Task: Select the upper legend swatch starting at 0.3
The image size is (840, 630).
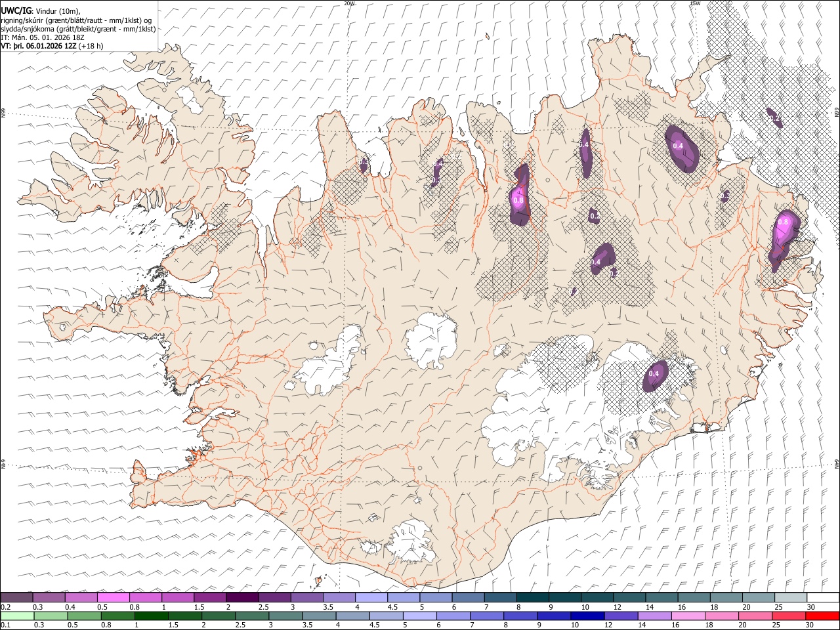Action: tap(49, 598)
